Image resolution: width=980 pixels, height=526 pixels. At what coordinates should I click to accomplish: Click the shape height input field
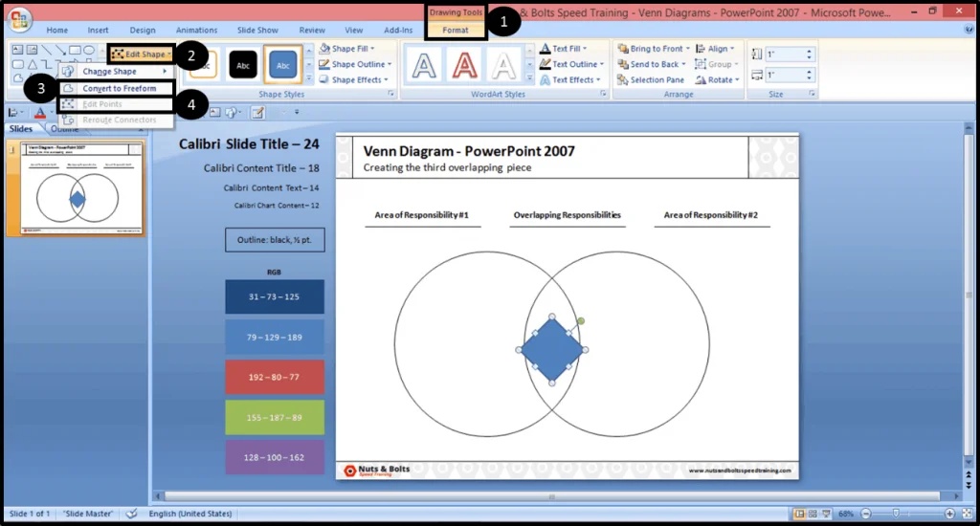point(790,55)
